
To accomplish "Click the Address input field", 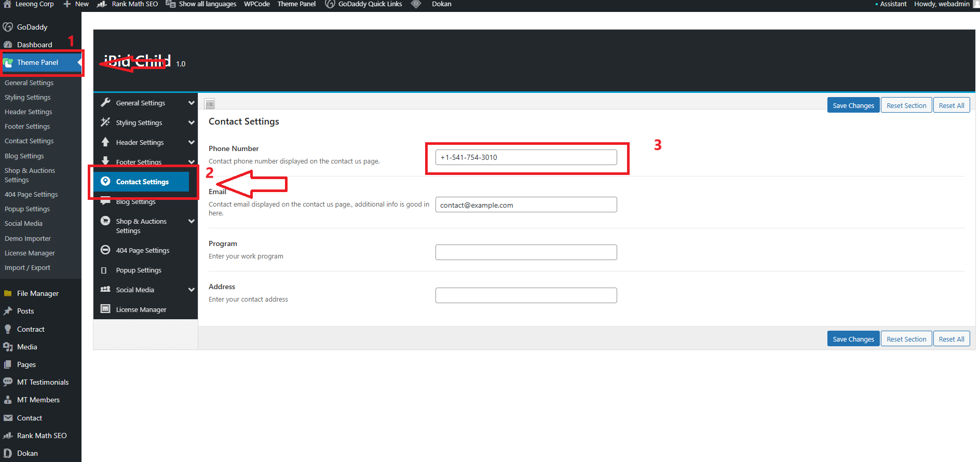I will 526,295.
